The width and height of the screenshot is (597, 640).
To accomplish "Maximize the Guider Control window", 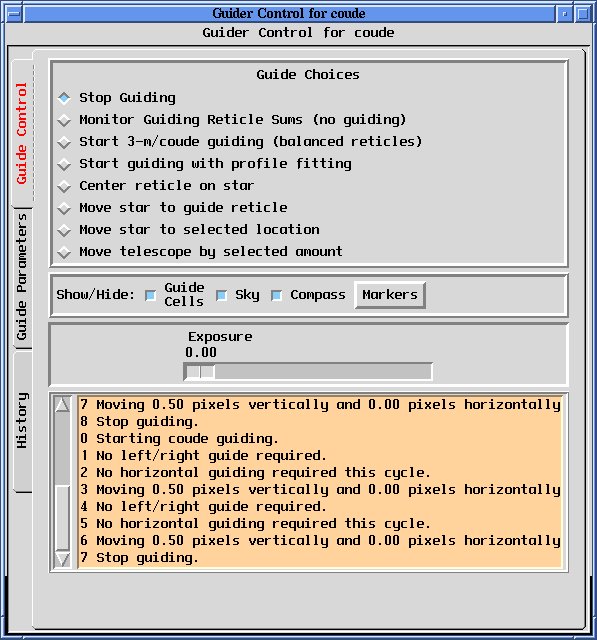I will click(583, 14).
